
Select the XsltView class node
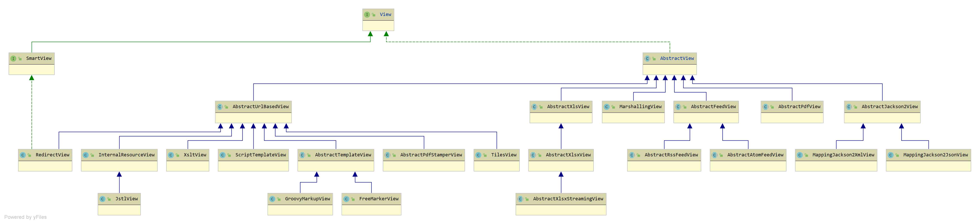click(188, 160)
